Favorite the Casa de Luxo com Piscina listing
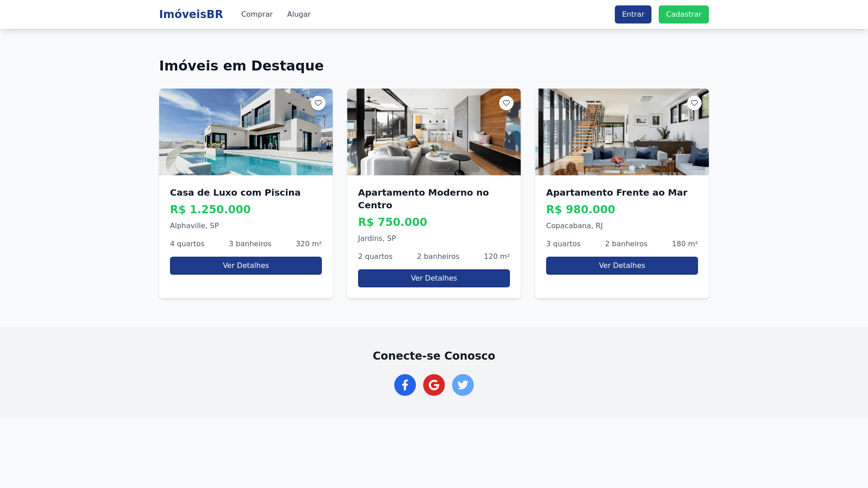 coord(318,103)
